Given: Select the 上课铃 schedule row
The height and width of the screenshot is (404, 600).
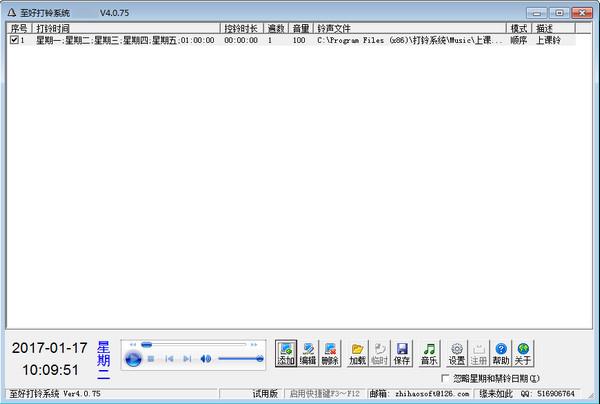Looking at the screenshot, I should point(300,41).
